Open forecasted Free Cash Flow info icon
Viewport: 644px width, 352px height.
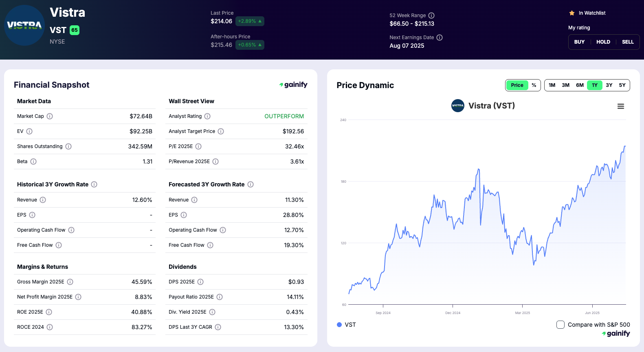coord(210,245)
